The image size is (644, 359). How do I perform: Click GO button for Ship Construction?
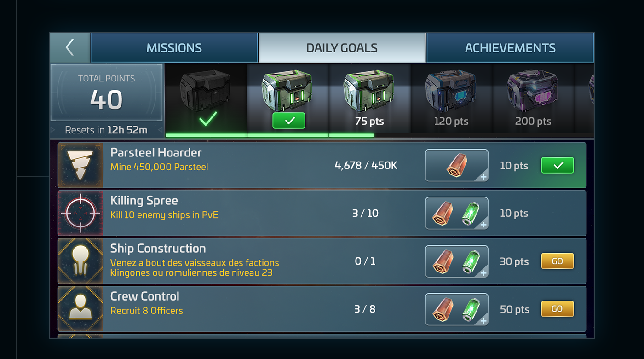click(x=558, y=261)
